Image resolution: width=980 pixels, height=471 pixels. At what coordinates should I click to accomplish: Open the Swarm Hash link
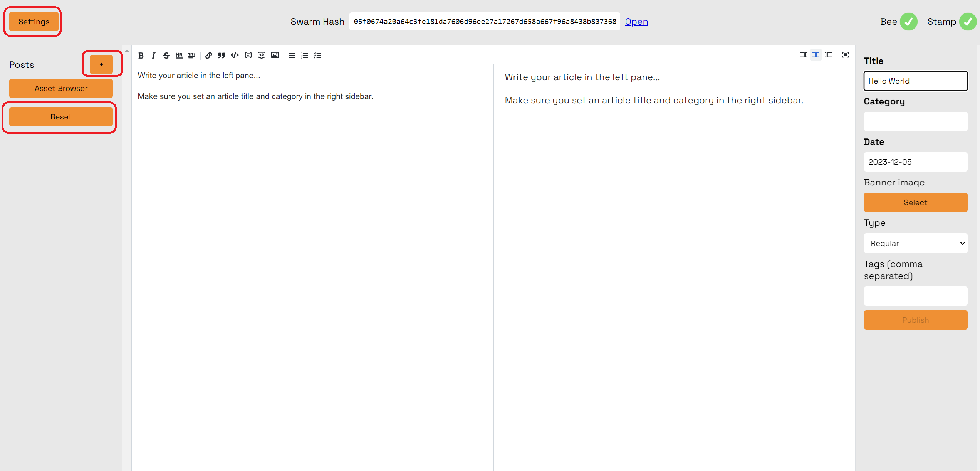[636, 22]
